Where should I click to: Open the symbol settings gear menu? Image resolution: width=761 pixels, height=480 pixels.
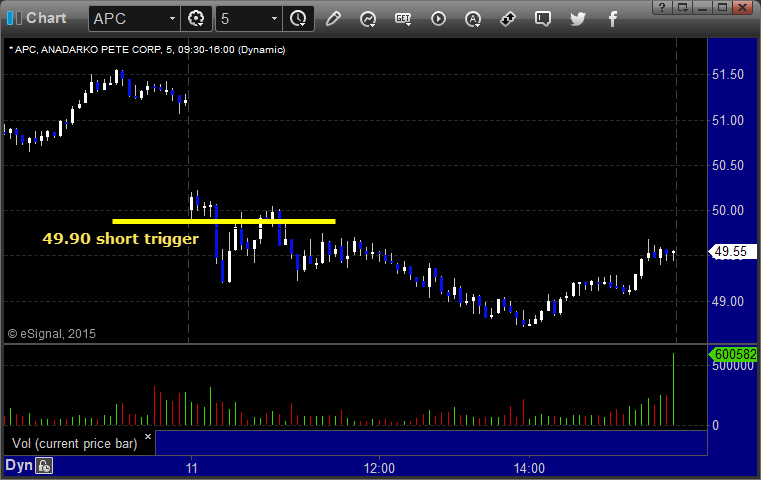196,19
